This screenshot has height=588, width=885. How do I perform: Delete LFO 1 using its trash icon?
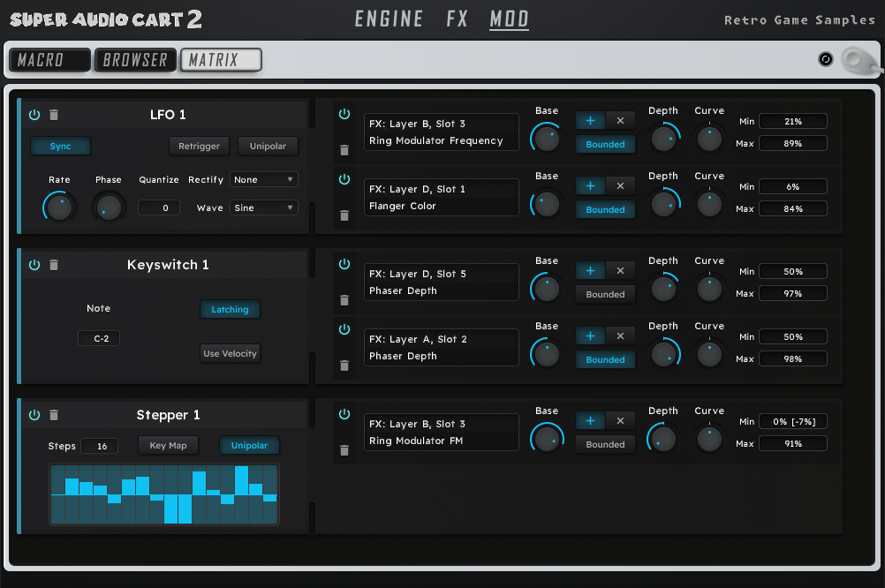pos(54,115)
